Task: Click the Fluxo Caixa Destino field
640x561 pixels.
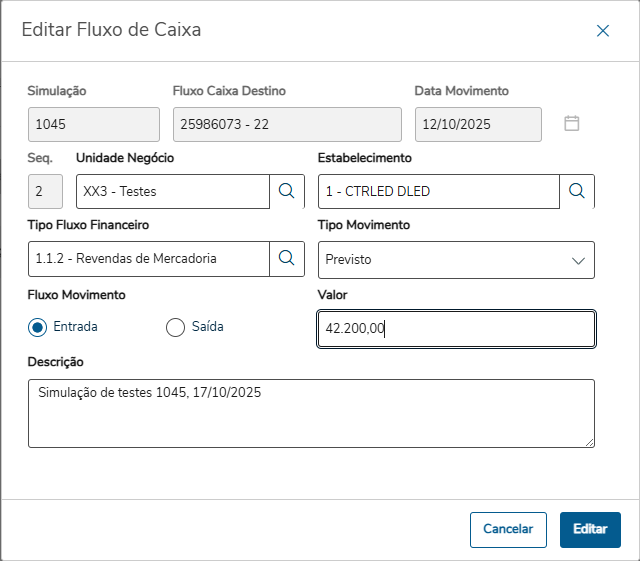Action: 287,124
